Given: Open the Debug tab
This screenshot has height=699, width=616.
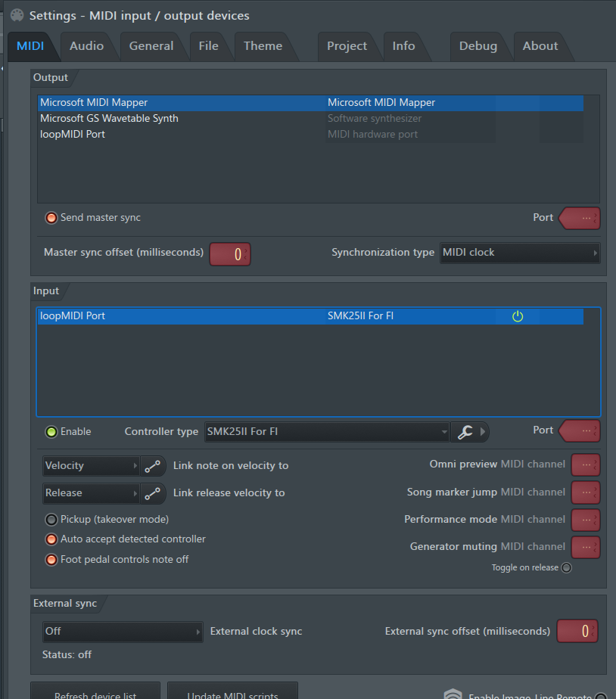Looking at the screenshot, I should click(478, 46).
